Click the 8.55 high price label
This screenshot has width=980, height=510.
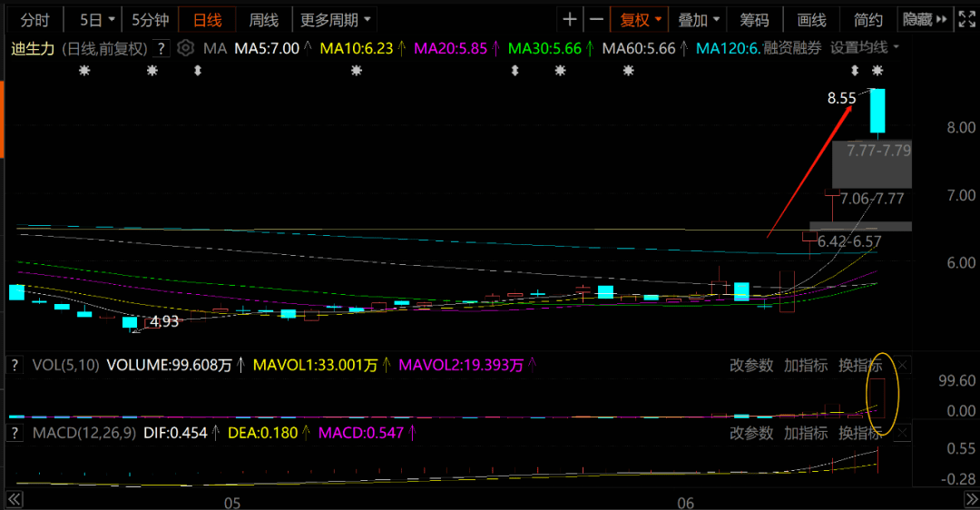point(841,98)
